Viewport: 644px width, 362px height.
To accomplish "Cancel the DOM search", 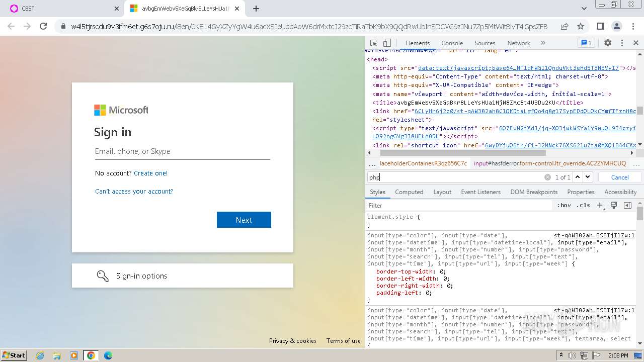I will pyautogui.click(x=620, y=177).
